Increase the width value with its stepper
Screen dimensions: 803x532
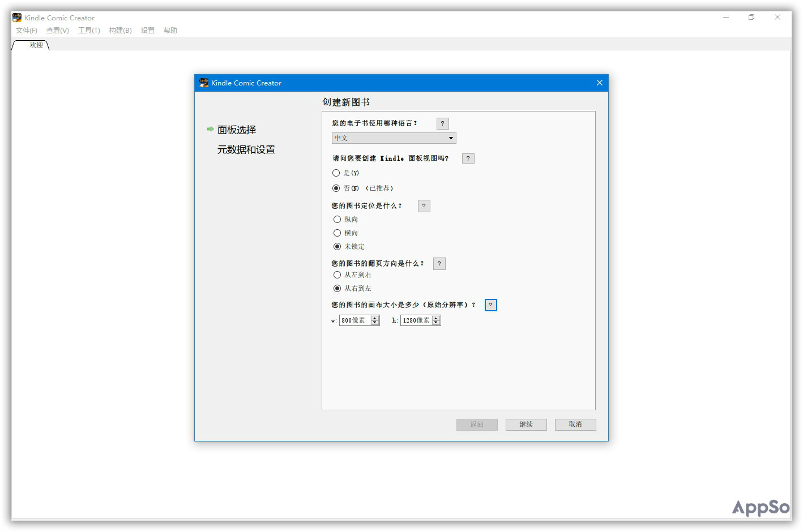click(x=374, y=318)
